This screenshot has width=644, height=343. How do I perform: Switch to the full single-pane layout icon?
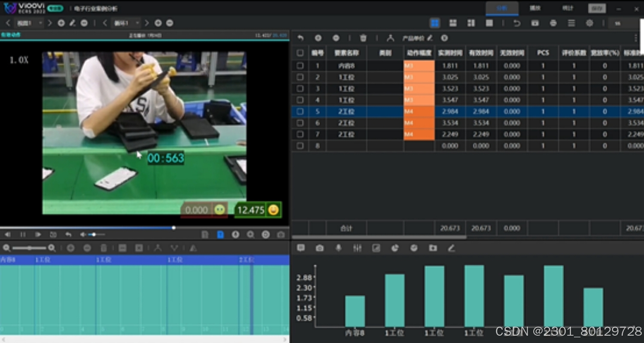coord(489,23)
